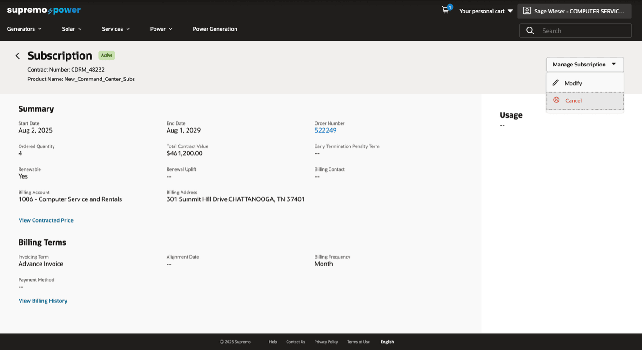This screenshot has width=644, height=352.
Task: Open the Help footer link
Action: tap(274, 342)
